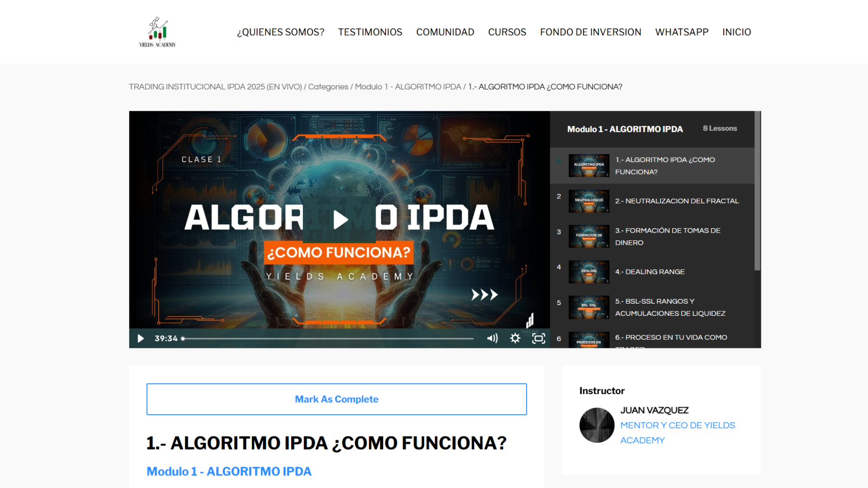Click the Yields Academy logo
The width and height of the screenshot is (868, 488).
[157, 32]
